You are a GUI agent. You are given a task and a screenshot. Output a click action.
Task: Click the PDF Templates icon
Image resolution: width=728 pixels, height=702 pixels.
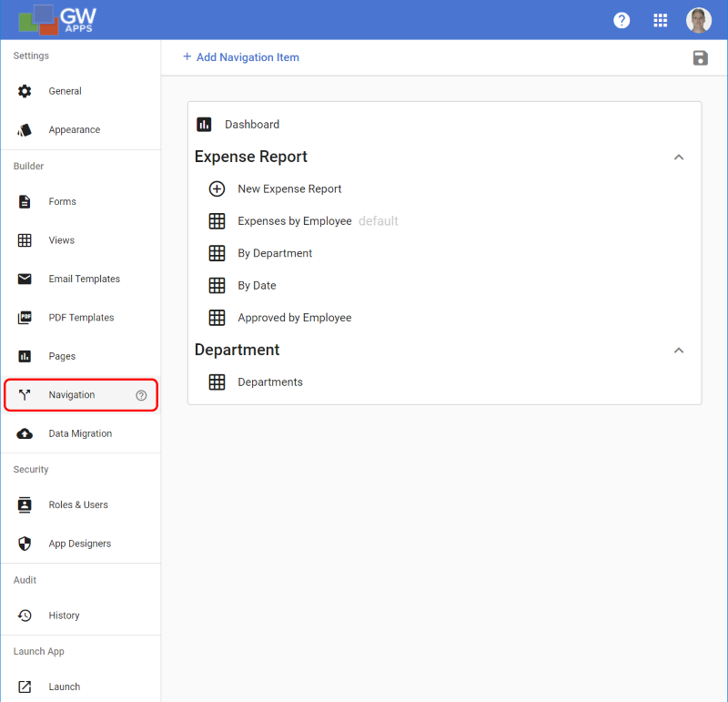[25, 318]
